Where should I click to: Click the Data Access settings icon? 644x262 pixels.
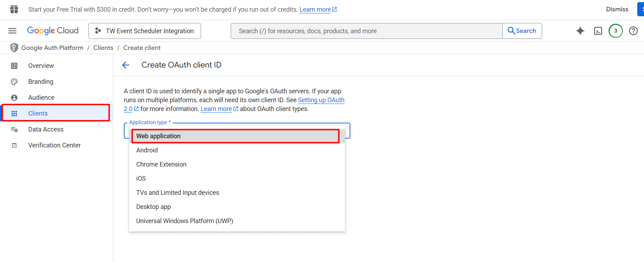point(14,129)
